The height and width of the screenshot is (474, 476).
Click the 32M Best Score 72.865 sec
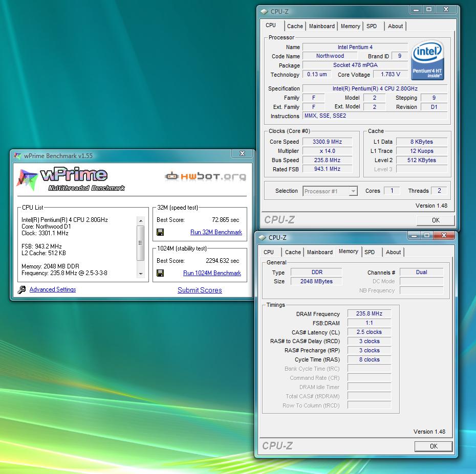[225, 219]
